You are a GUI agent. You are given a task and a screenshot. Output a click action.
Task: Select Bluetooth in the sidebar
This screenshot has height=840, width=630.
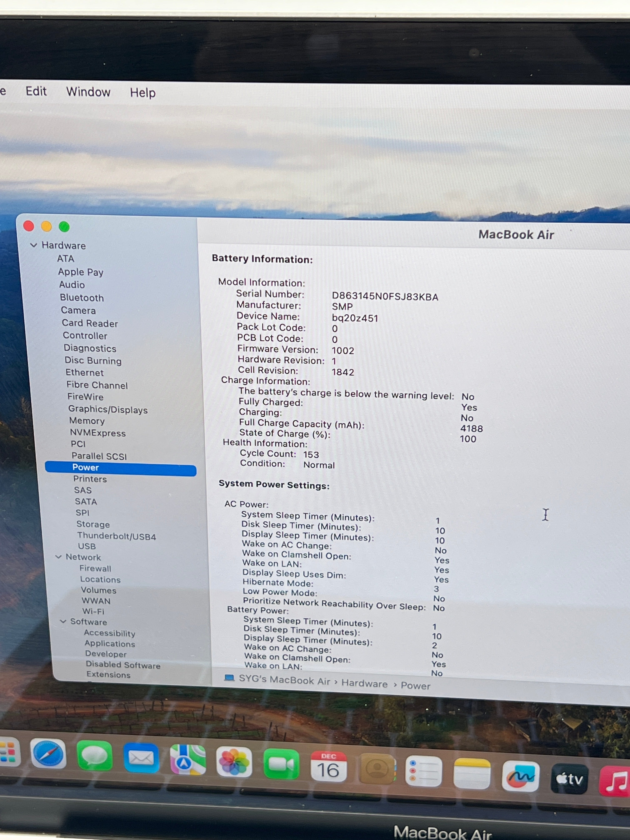82,297
